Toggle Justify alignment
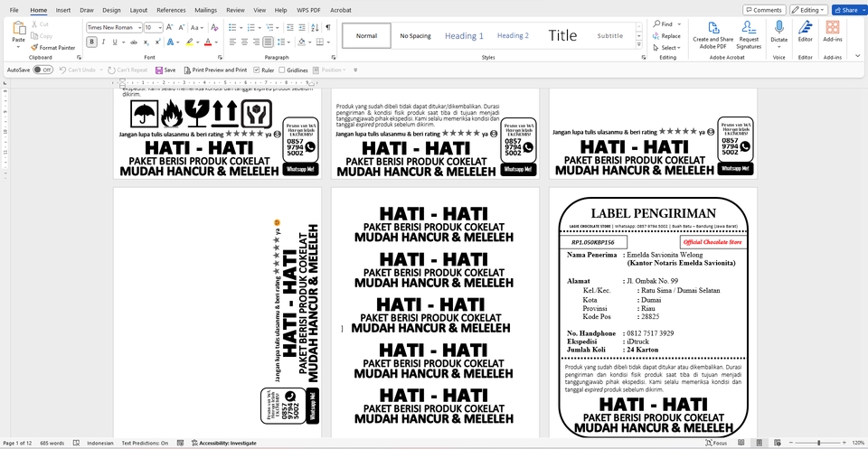Viewport: 868px width, 449px height. pyautogui.click(x=268, y=42)
